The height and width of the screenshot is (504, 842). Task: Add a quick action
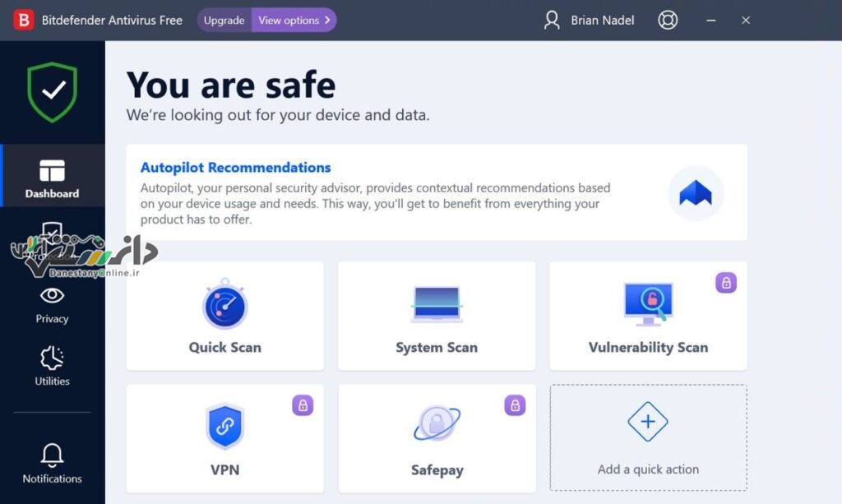coord(648,437)
